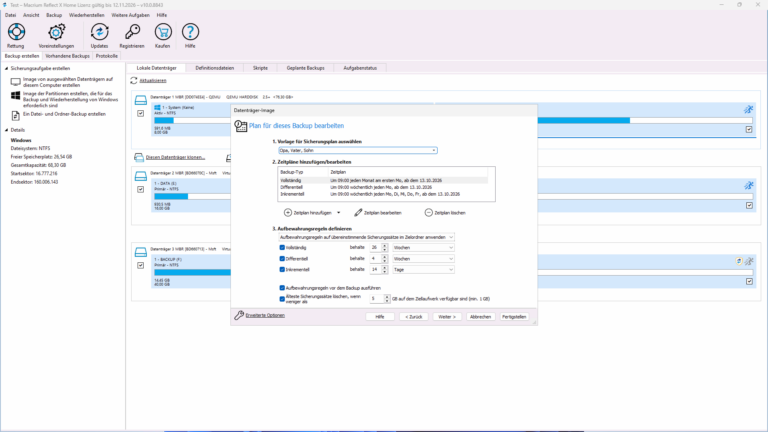This screenshot has height=432, width=768.
Task: Click the dialog's Hilfe button
Action: point(380,317)
